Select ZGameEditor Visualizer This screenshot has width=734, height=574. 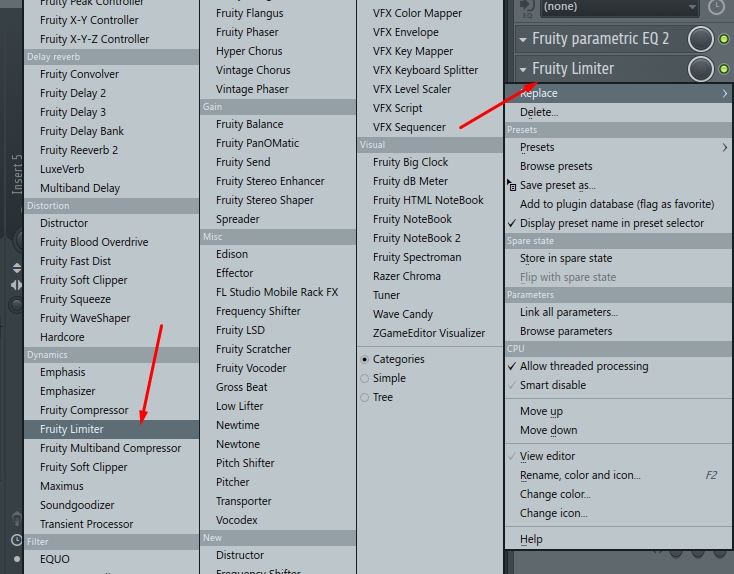point(430,333)
